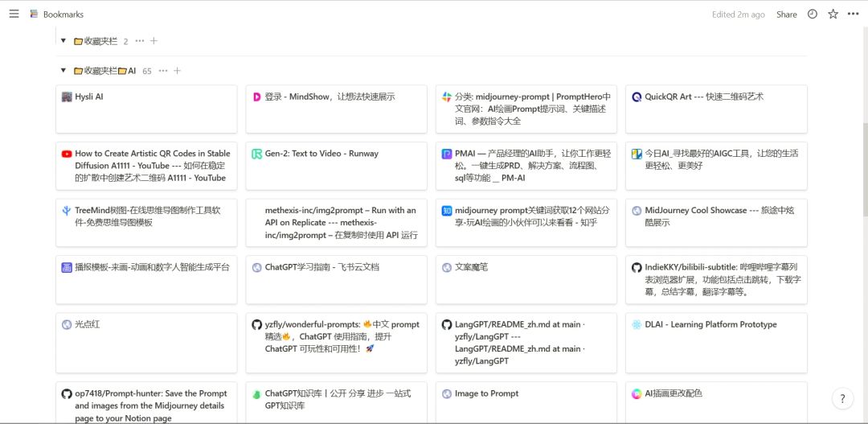
Task: Click the 播报模板-来画 card favicon
Action: coord(67,267)
